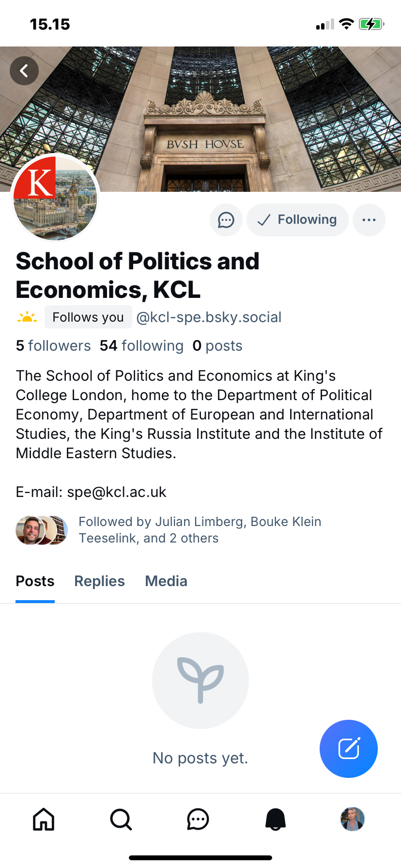
Task: Switch to the Media tab
Action: click(x=166, y=581)
